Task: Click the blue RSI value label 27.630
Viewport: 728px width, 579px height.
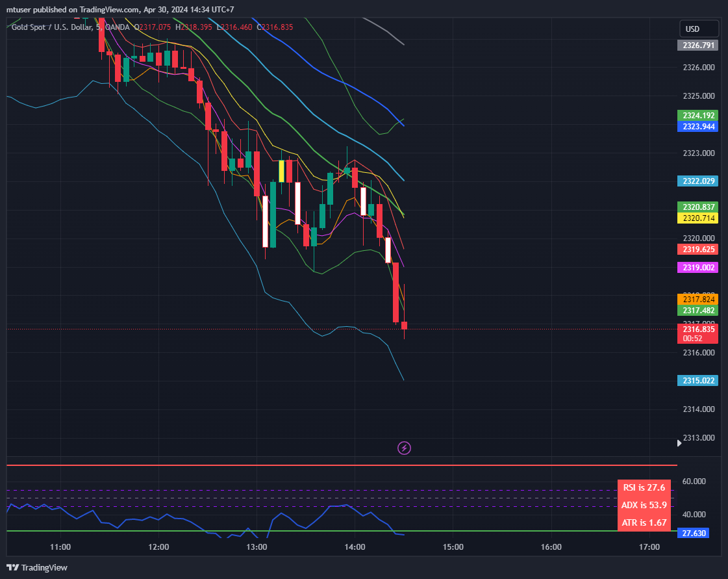Action: click(x=693, y=533)
